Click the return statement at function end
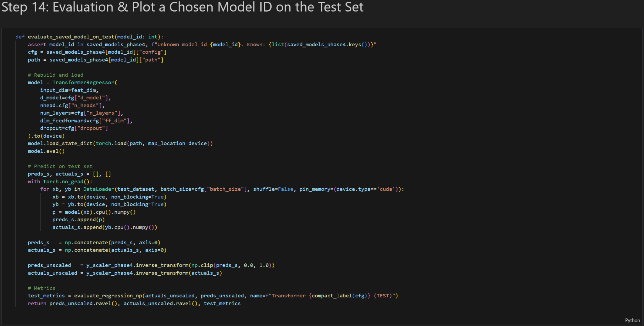The image size is (644, 326). pos(37,304)
